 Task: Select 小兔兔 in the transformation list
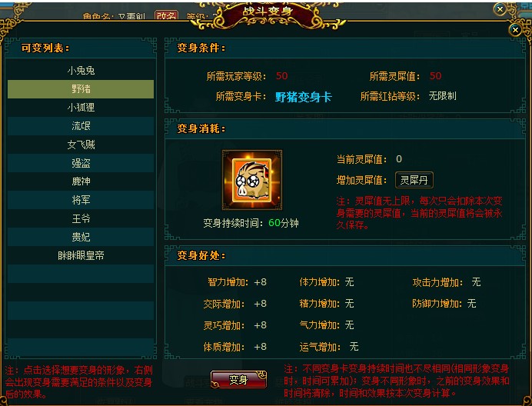81,71
